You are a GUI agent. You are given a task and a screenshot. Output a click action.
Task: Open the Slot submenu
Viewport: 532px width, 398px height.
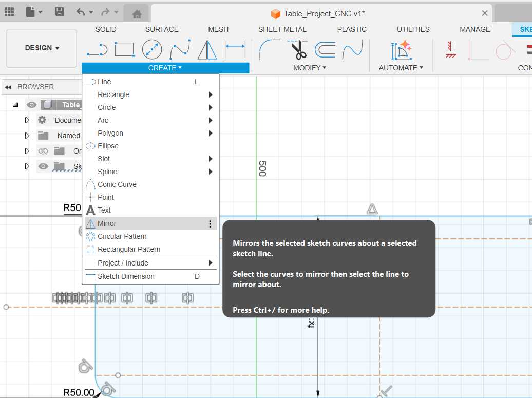coord(150,159)
